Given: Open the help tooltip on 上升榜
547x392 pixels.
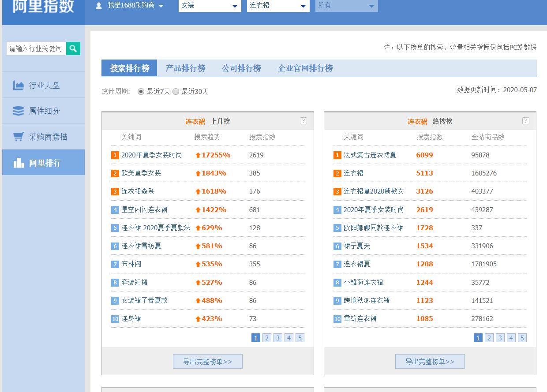Looking at the screenshot, I should click(x=303, y=120).
